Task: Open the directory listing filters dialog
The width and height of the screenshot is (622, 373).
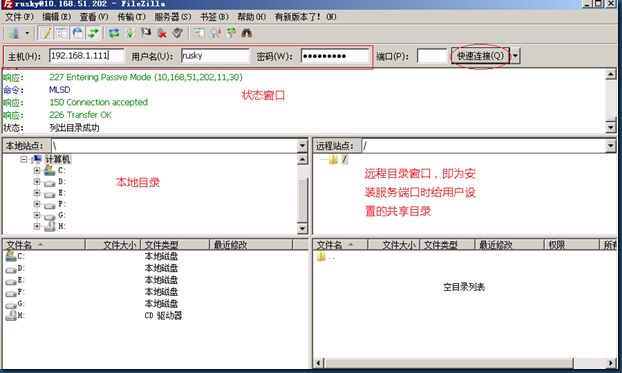Action: coord(198,33)
